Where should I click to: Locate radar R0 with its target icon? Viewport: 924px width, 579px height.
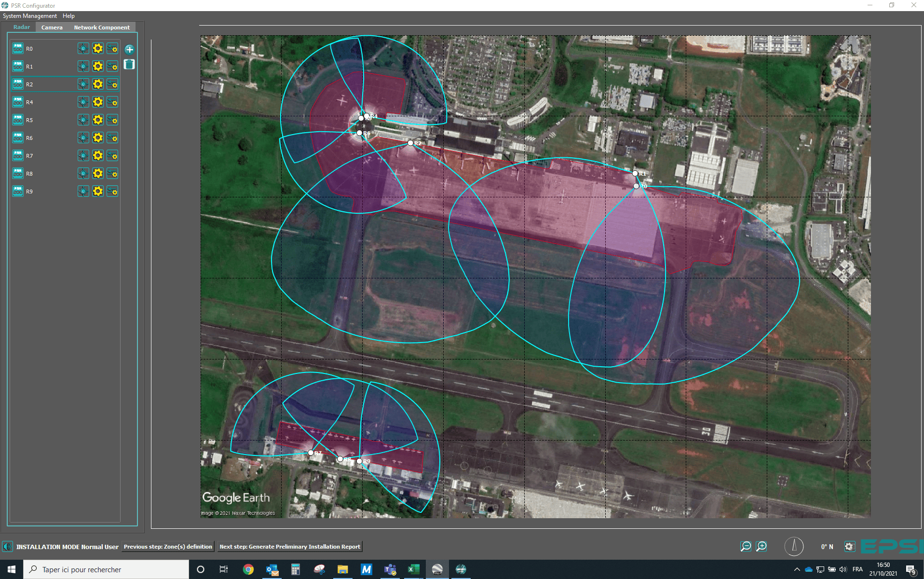(83, 49)
